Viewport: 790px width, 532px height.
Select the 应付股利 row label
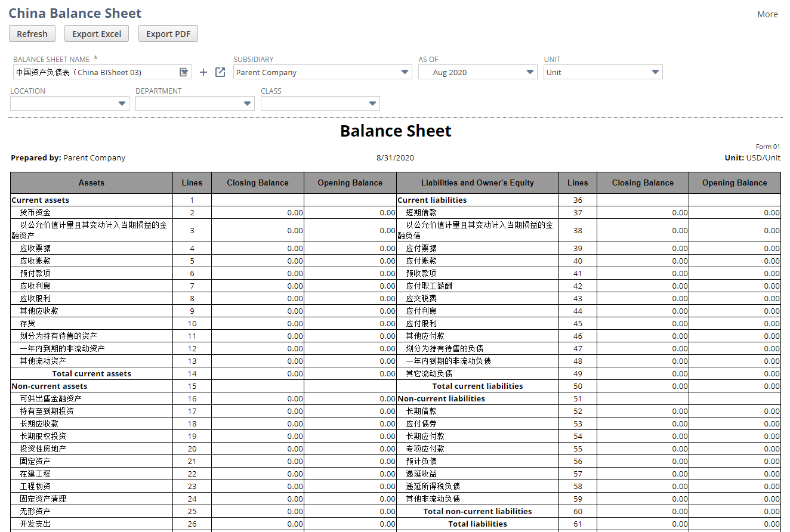(421, 324)
